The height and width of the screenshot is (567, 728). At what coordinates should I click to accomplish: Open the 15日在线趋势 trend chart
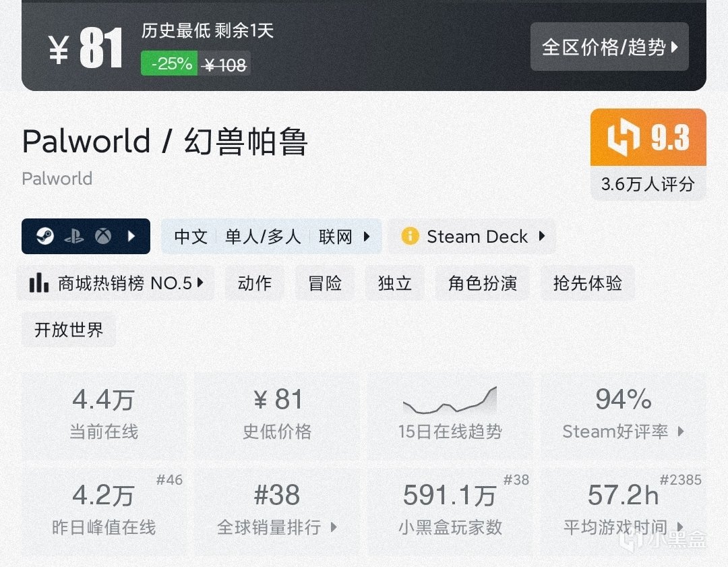pos(450,416)
